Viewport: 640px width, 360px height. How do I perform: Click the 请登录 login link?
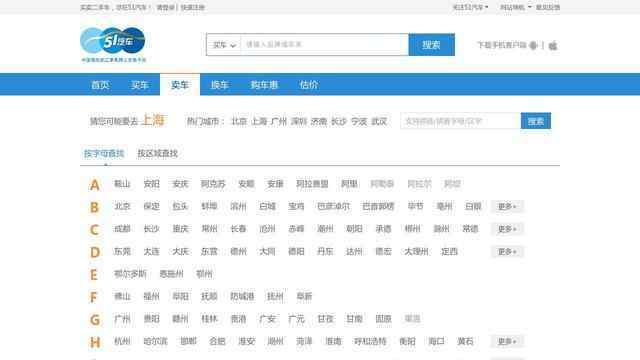click(165, 7)
